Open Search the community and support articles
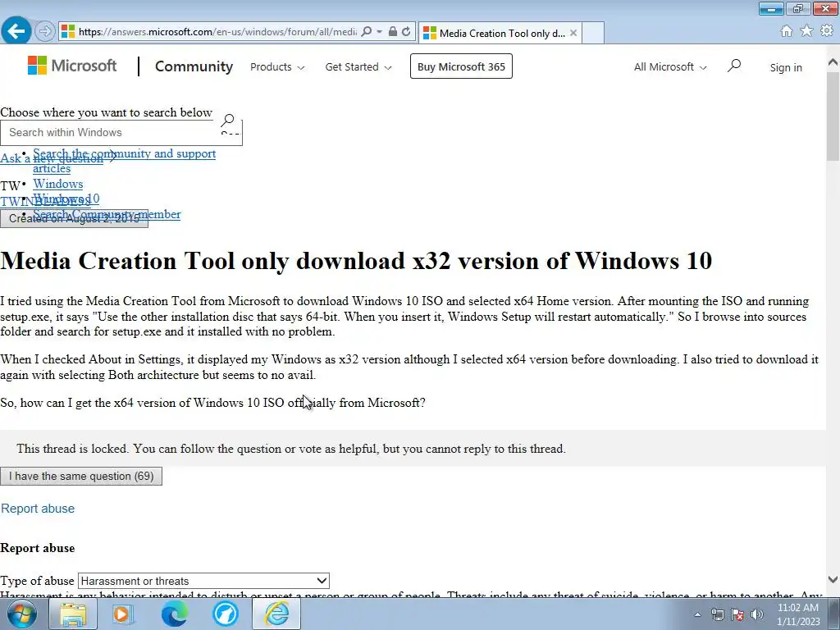This screenshot has height=630, width=840. pos(125,161)
